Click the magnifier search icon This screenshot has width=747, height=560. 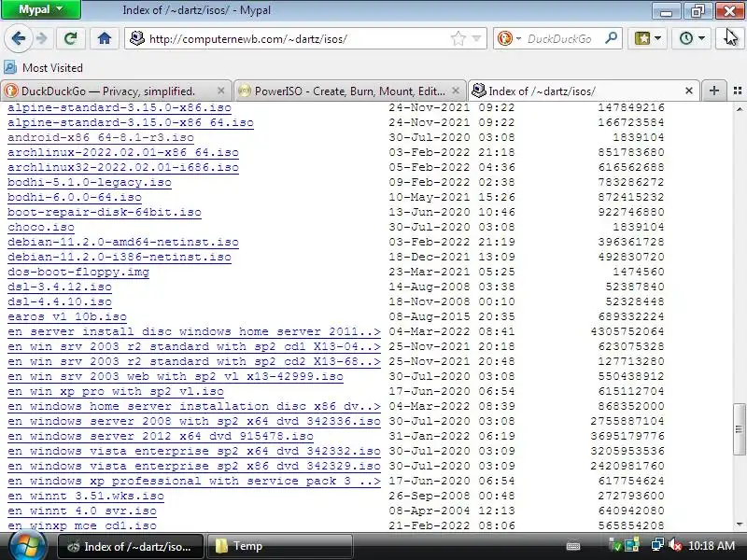coord(611,38)
